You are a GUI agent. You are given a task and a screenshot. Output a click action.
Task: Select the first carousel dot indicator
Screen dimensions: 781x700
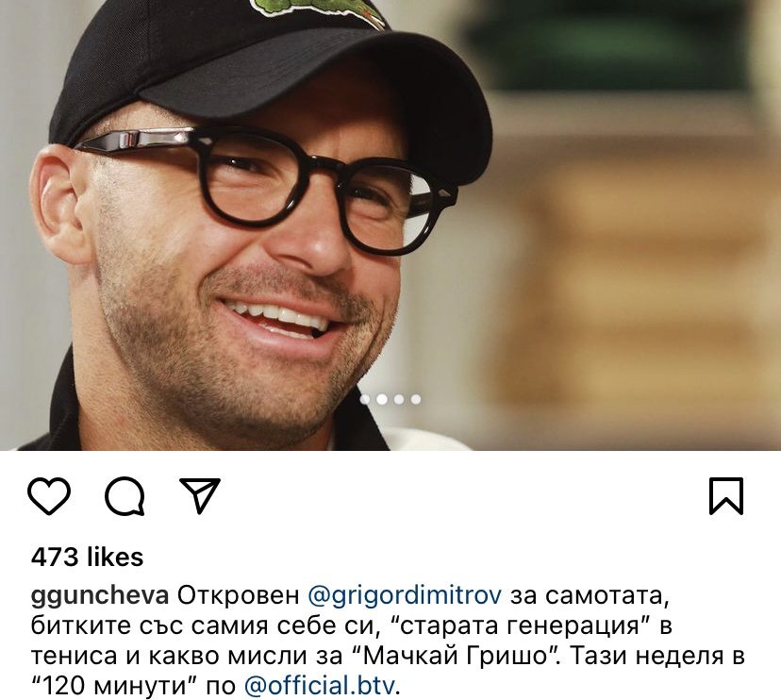click(x=365, y=399)
